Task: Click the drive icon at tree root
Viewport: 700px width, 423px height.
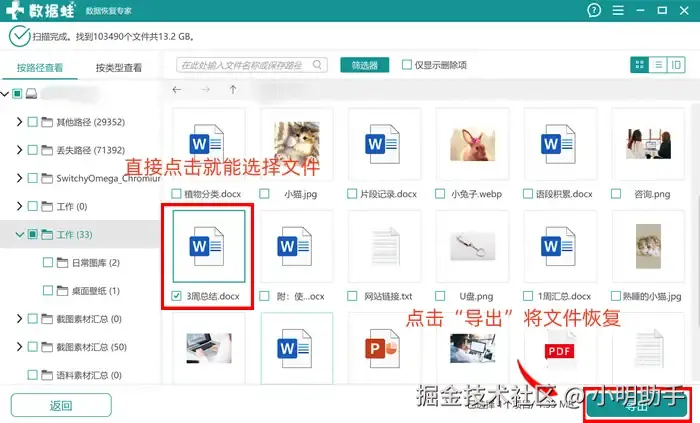Action: (x=31, y=94)
